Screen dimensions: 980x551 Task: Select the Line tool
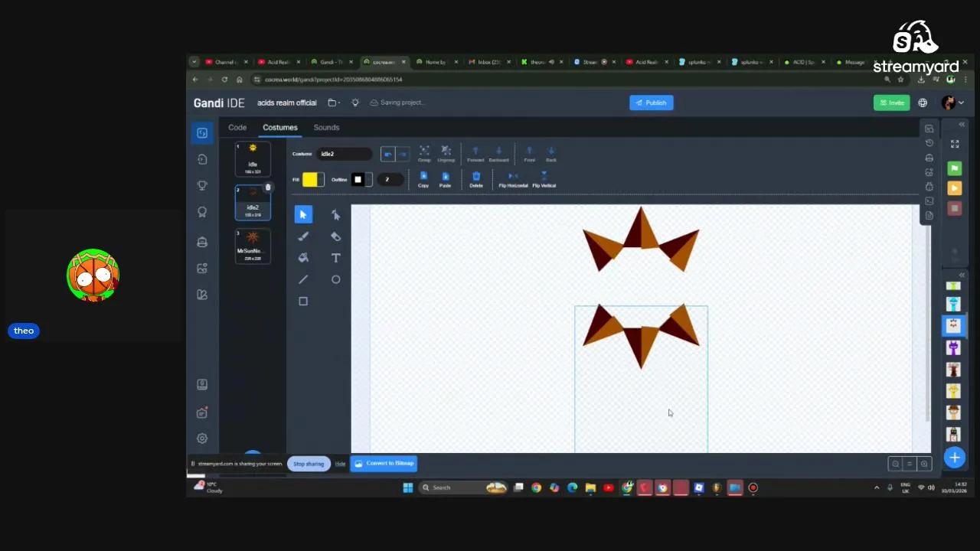click(303, 279)
